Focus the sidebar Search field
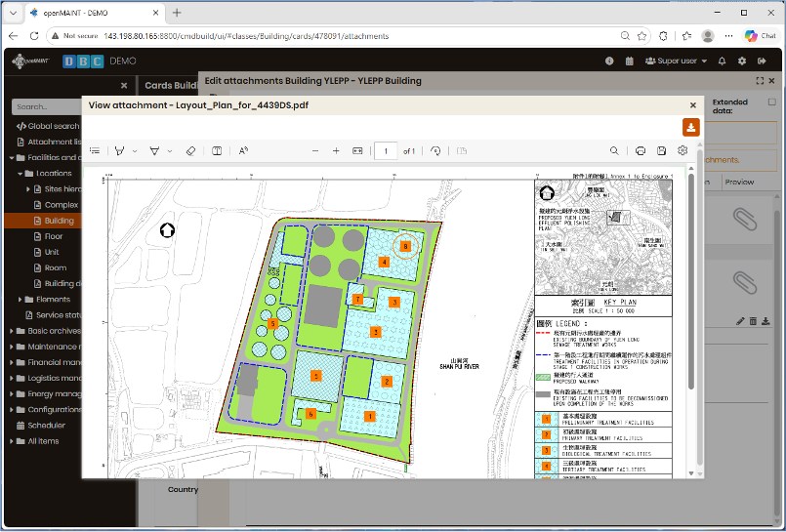 click(47, 106)
